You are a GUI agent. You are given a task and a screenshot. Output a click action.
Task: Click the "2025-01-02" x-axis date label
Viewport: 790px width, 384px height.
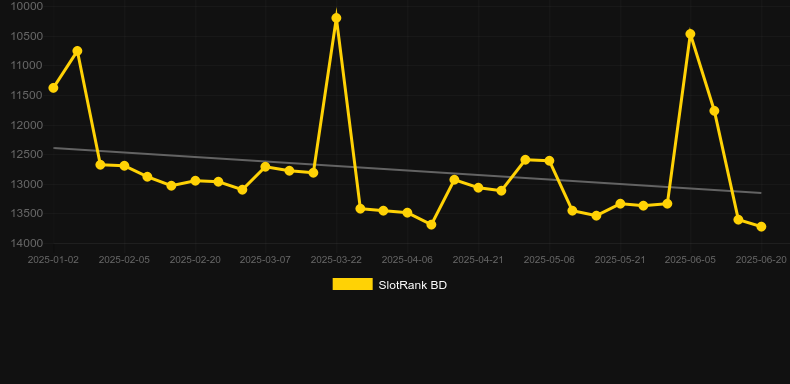(x=53, y=260)
